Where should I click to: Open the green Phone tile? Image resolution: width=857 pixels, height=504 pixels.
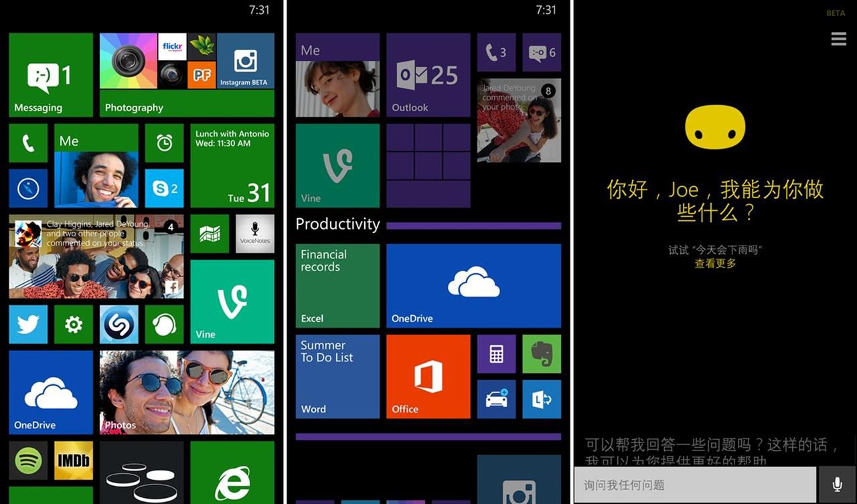28,143
